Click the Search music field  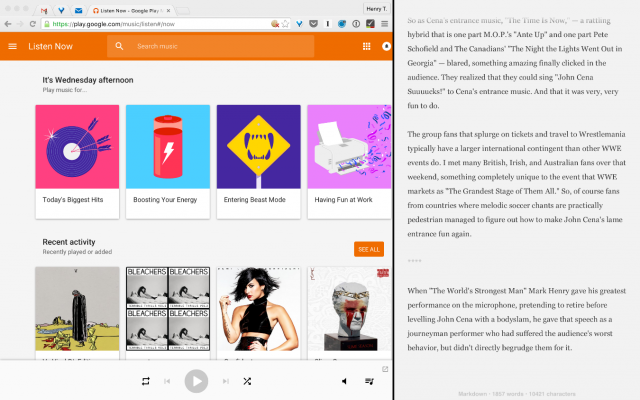click(x=211, y=47)
